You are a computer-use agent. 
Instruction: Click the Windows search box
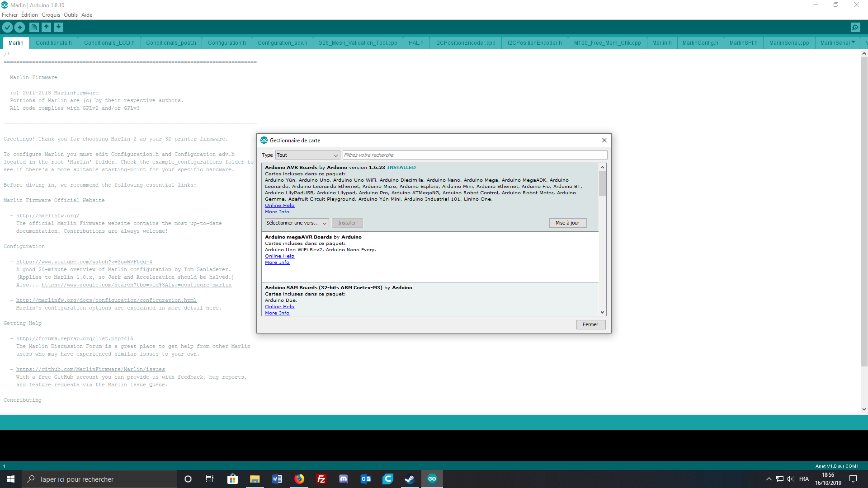tap(99, 479)
